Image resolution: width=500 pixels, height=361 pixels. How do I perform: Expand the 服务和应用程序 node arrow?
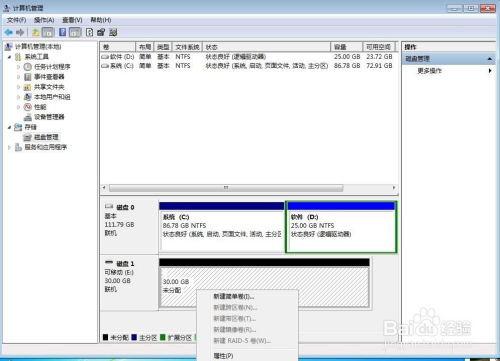click(x=10, y=147)
